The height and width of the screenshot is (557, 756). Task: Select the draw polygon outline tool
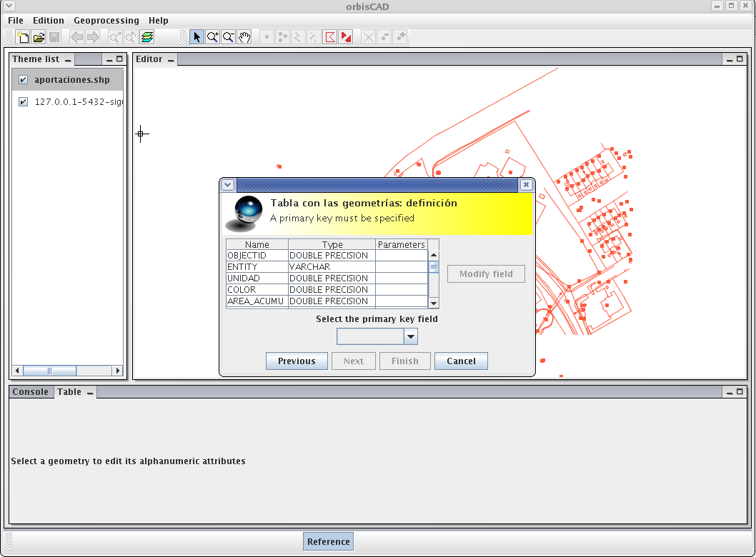pos(330,37)
